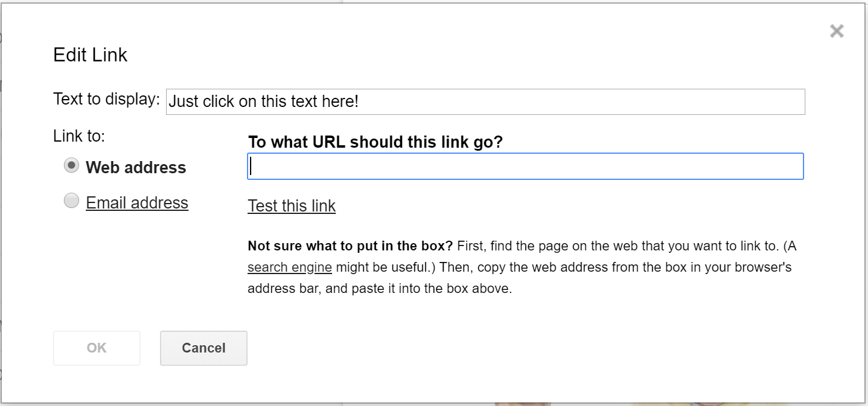868x406 pixels.
Task: Click the "Text to display:" field label
Action: point(106,99)
